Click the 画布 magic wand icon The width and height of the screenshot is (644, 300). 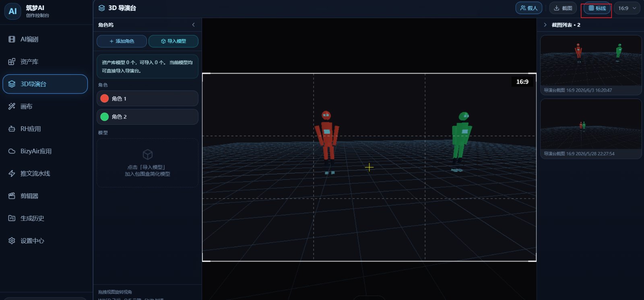pos(12,107)
